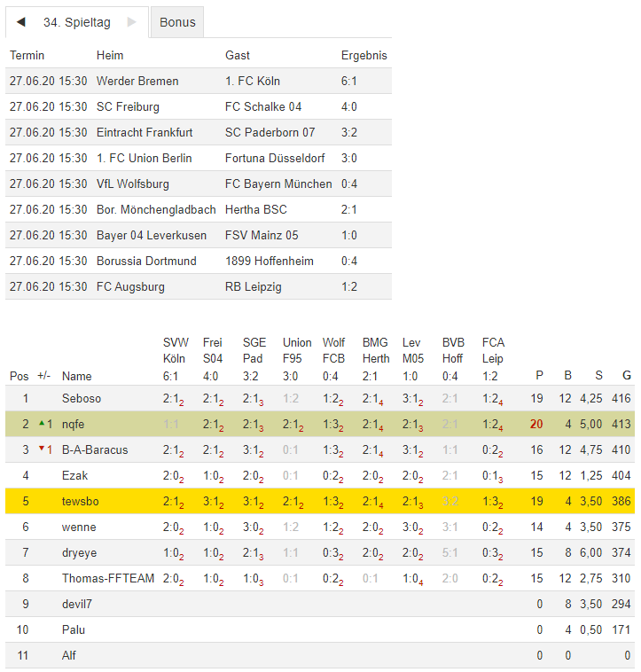This screenshot has height=672, width=641.
Task: Open player Seboso's profile
Action: (82, 398)
